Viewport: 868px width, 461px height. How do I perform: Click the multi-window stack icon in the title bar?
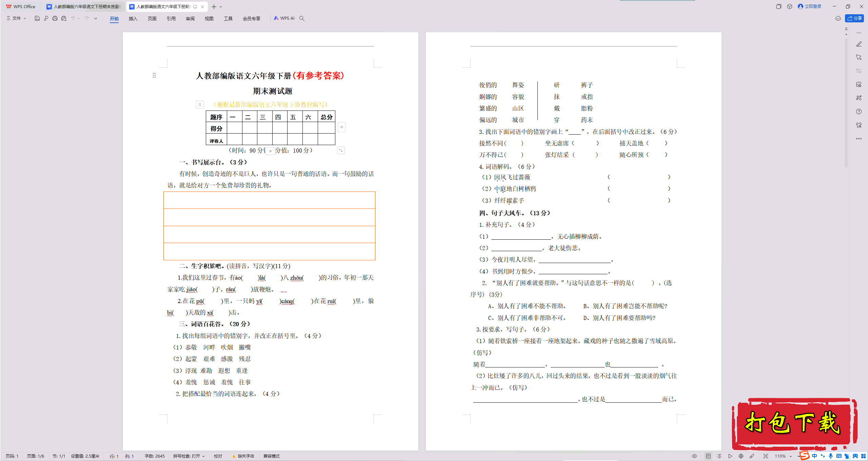[779, 6]
